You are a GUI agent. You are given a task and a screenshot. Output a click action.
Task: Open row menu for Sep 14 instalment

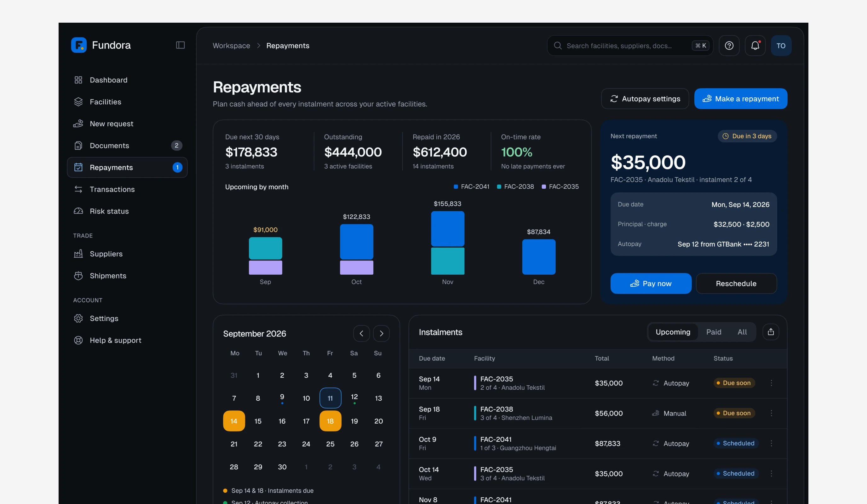coord(771,383)
